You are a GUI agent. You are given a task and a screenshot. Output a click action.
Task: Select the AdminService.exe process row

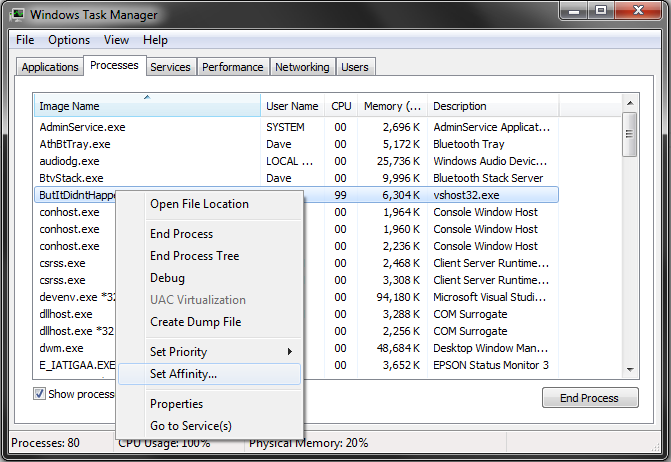pyautogui.click(x=296, y=127)
